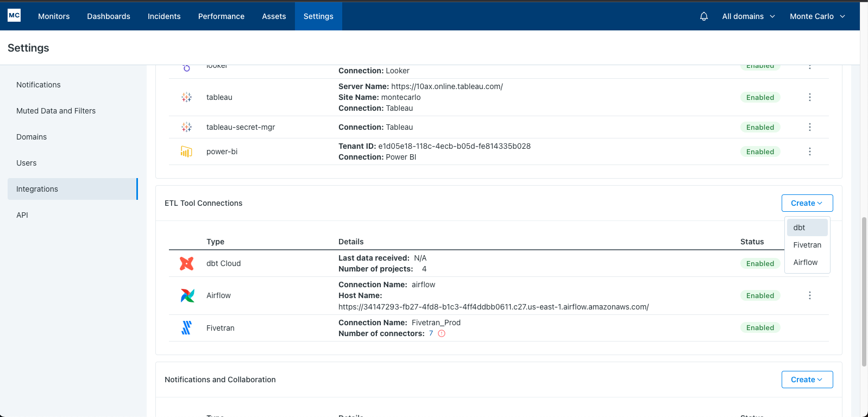Open the notifications bell

(704, 16)
